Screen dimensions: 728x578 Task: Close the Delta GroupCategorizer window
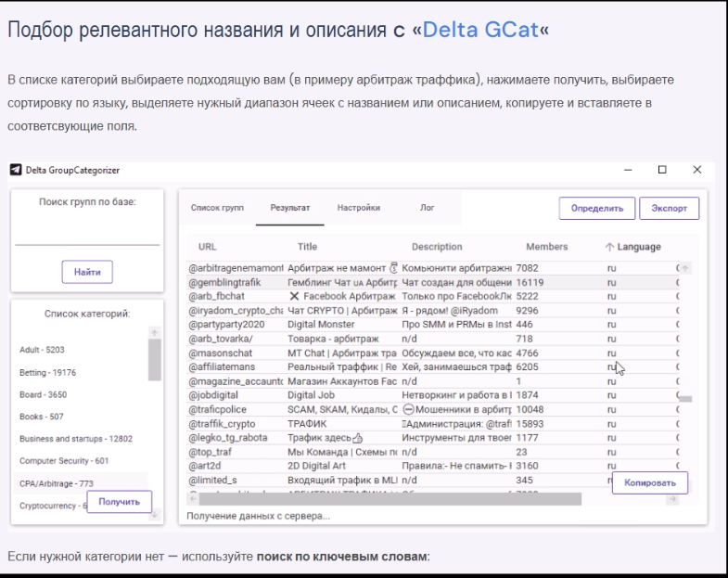tap(696, 170)
